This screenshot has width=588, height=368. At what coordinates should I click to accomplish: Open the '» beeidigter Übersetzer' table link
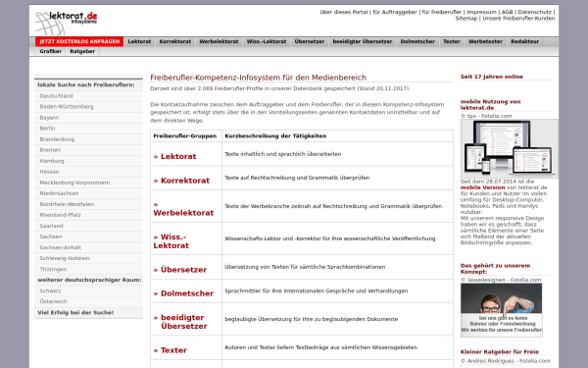click(x=180, y=322)
